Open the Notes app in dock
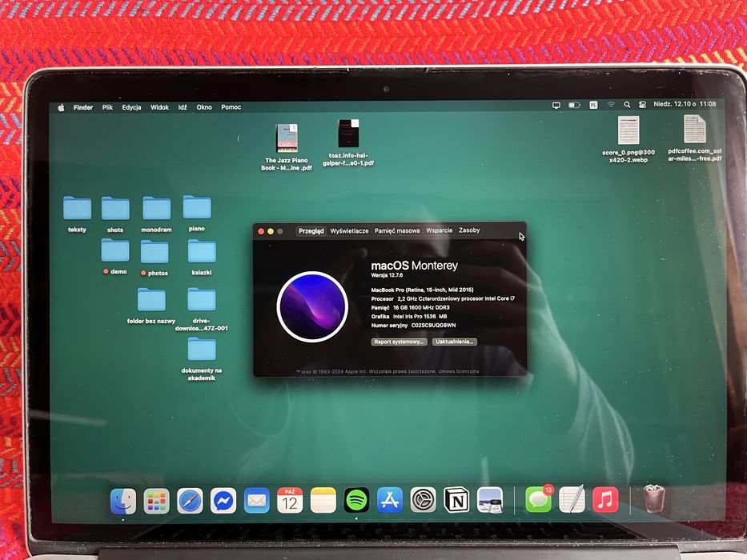 [x=323, y=500]
